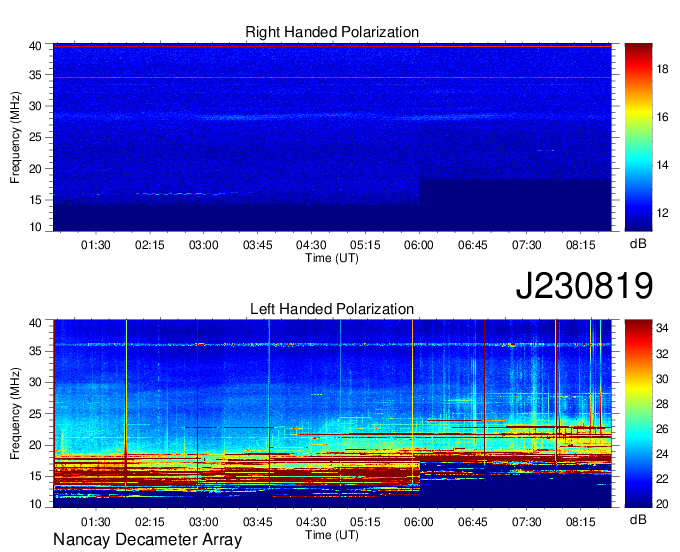Click the Right Handed spectrogram plot area

pyautogui.click(x=332, y=137)
